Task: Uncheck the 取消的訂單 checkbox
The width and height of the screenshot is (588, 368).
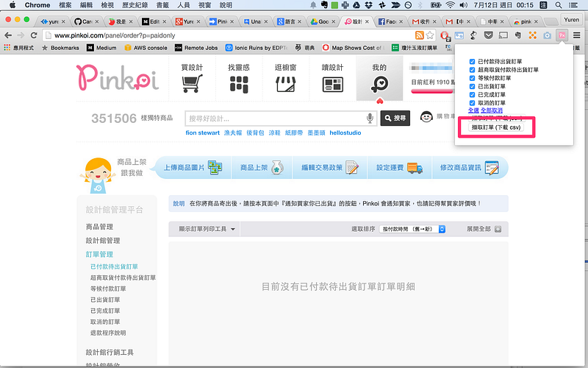Action: pos(473,102)
